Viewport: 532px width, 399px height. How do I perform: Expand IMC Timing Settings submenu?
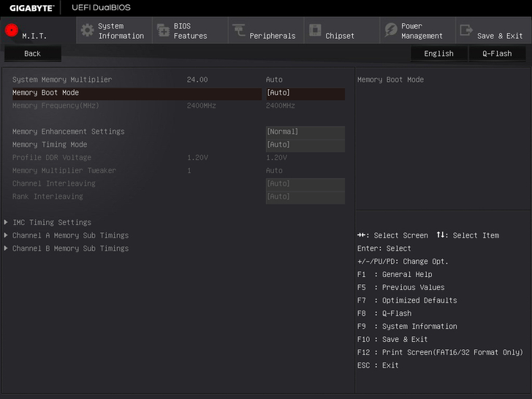(52, 222)
